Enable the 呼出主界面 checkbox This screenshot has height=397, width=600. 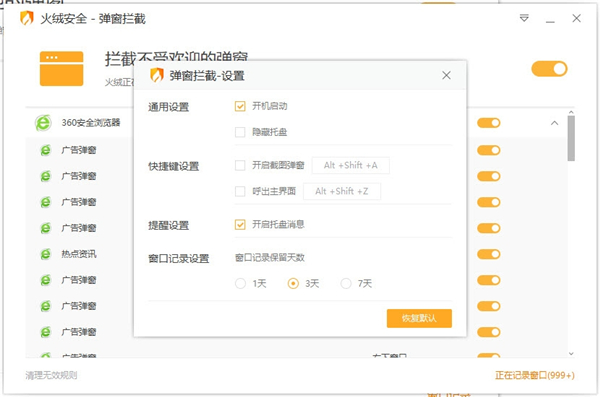pos(240,191)
